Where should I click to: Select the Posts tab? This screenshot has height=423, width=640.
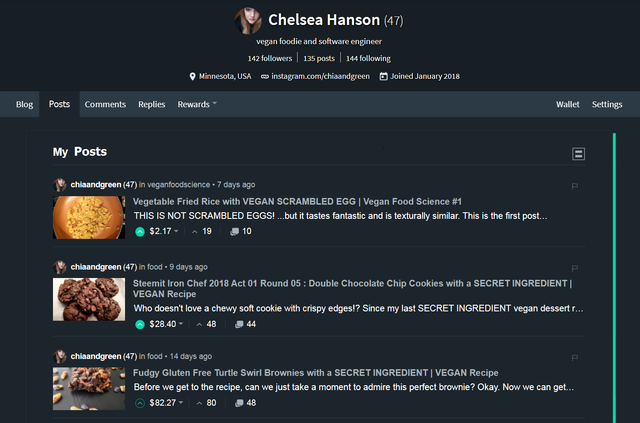pyautogui.click(x=59, y=104)
